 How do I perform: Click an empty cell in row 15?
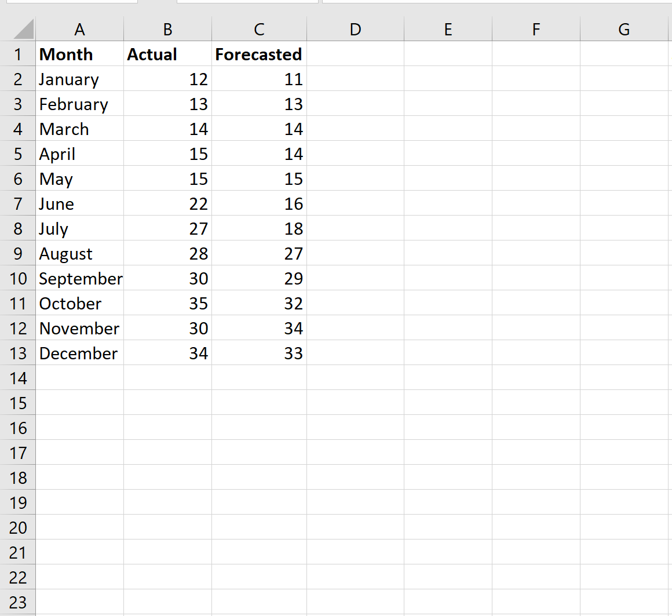355,403
